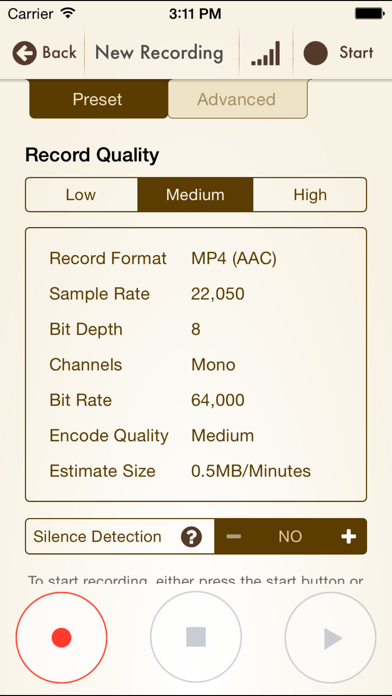The width and height of the screenshot is (392, 696).
Task: Open Silence Detection help question mark
Action: pyautogui.click(x=191, y=537)
